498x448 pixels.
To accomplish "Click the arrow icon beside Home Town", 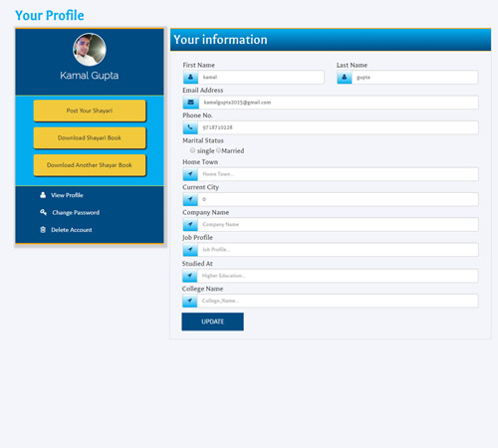I will [x=190, y=174].
